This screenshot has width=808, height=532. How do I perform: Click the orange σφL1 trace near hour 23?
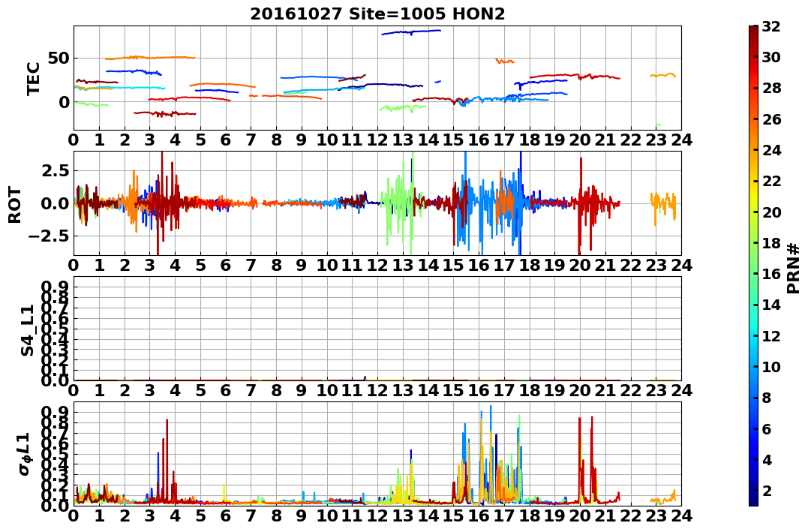click(663, 498)
